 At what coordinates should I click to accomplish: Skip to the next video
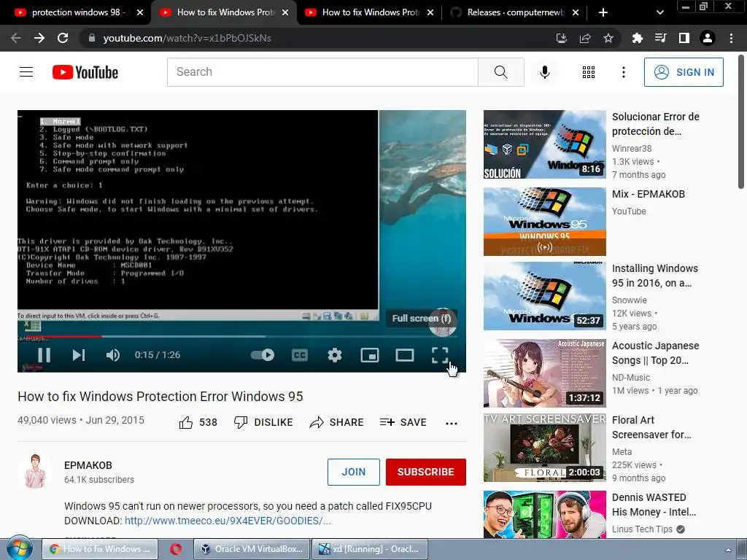[79, 355]
